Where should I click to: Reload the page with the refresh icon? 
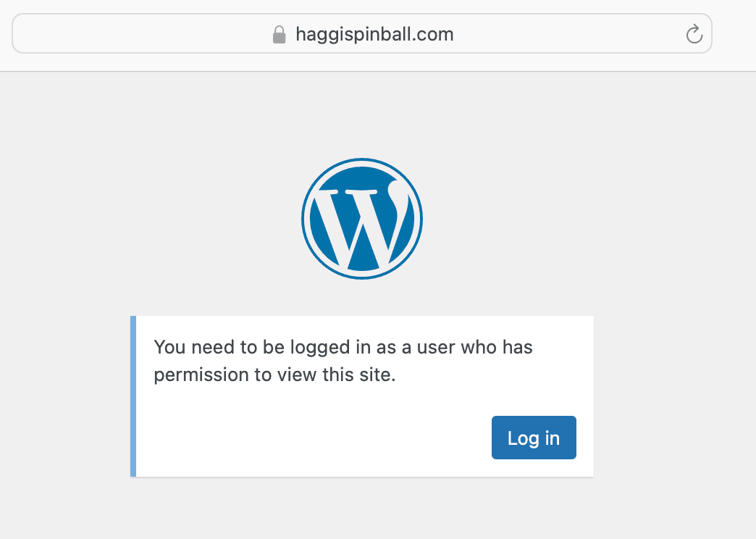pos(694,34)
